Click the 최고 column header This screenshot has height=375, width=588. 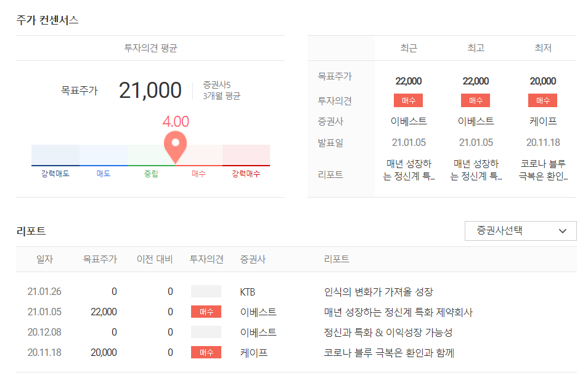pyautogui.click(x=476, y=48)
